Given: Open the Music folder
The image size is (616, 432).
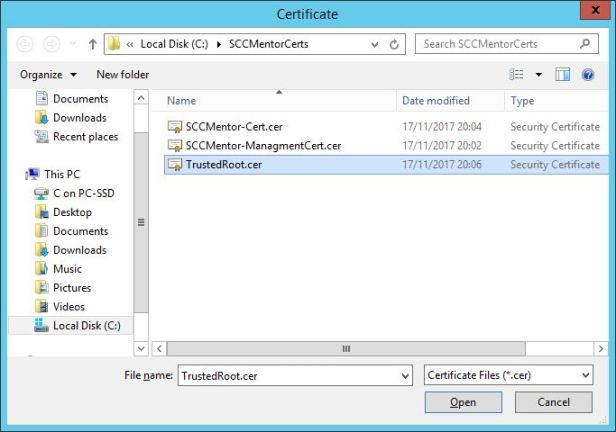Looking at the screenshot, I should pos(59,269).
